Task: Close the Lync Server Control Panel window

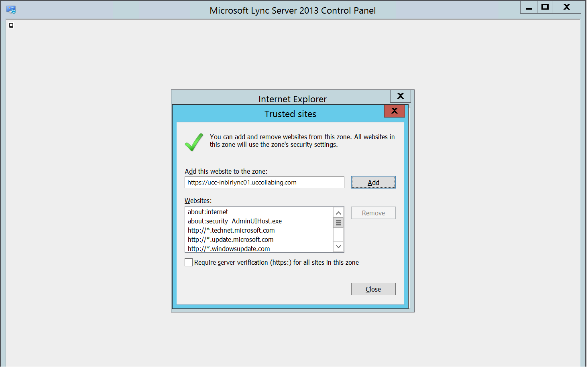Action: 567,7
